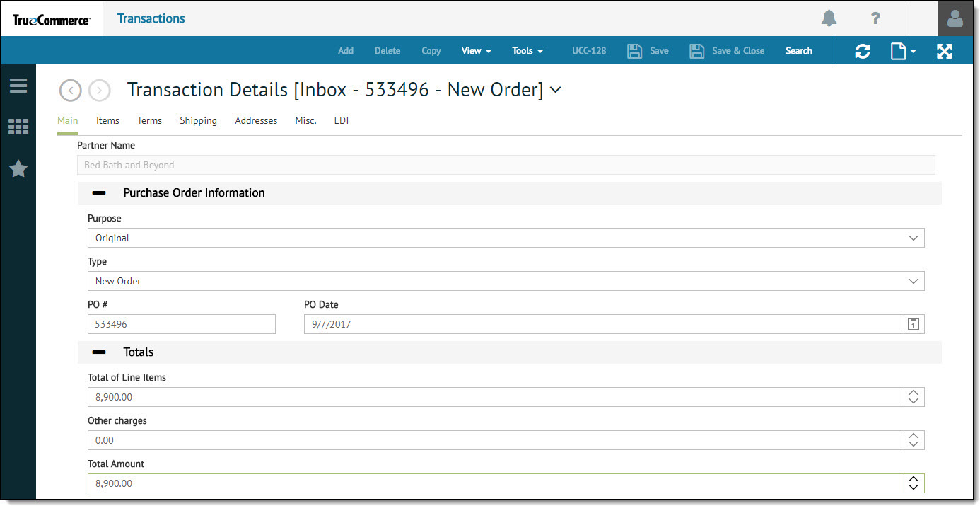Go to previous transaction arrow
The width and height of the screenshot is (980, 506).
click(x=71, y=91)
